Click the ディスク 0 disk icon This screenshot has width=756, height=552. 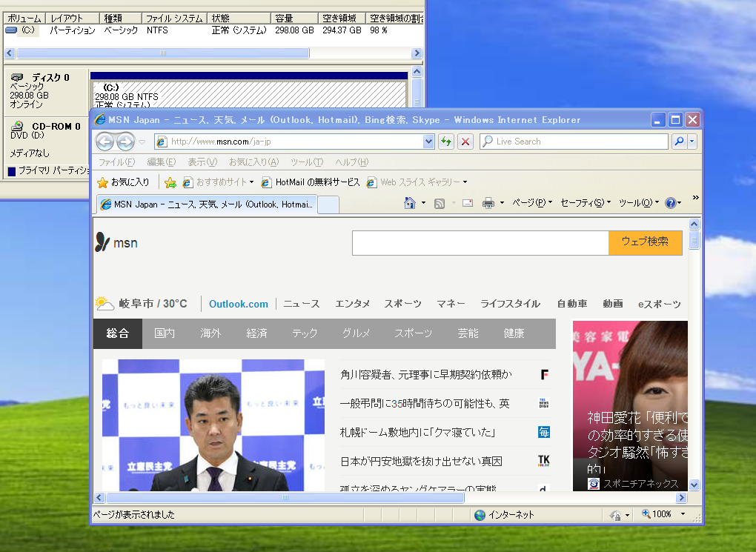(17, 78)
